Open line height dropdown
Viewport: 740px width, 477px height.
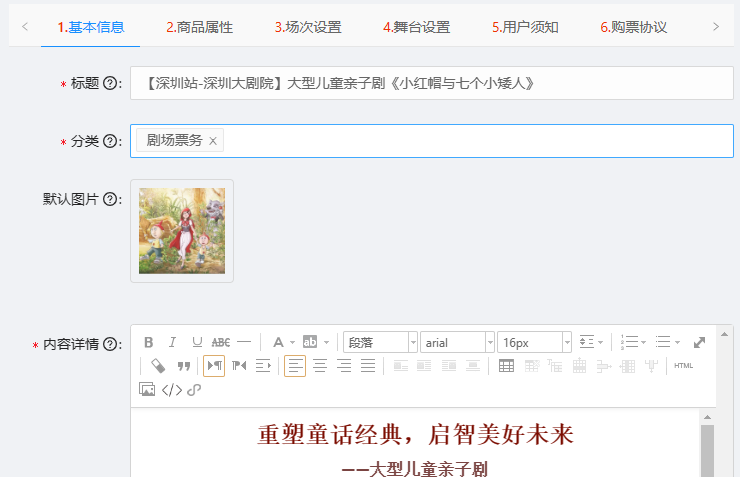591,342
